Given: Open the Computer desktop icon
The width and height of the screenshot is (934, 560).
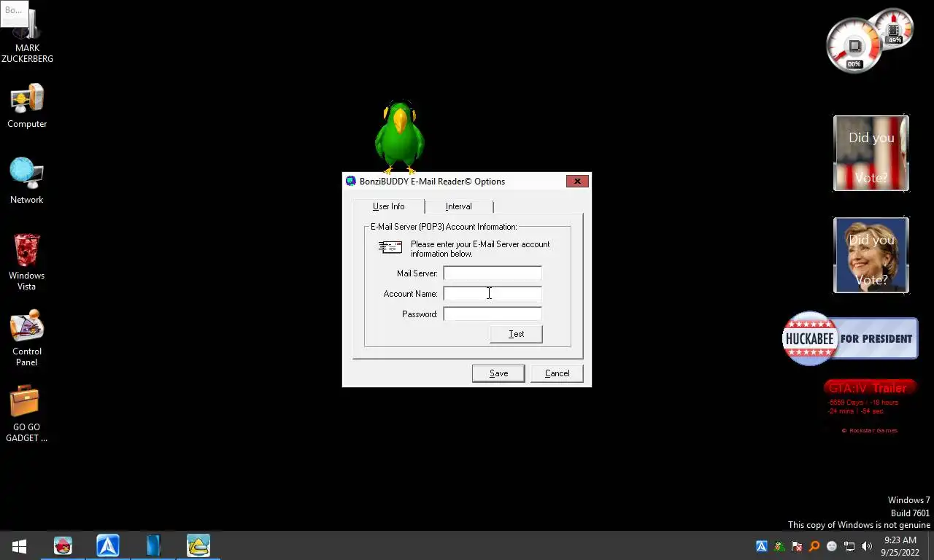Looking at the screenshot, I should (x=27, y=106).
